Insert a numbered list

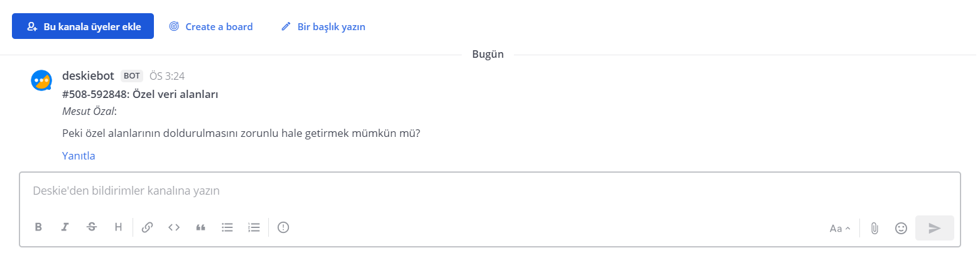coord(254,227)
